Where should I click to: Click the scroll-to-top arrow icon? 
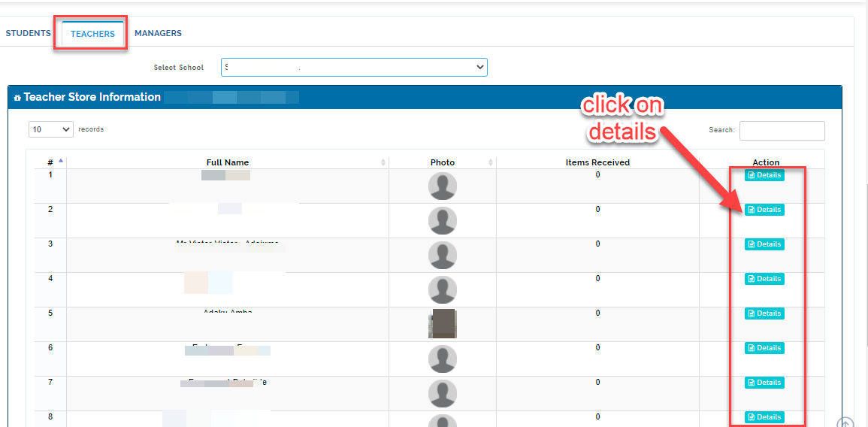[845, 422]
